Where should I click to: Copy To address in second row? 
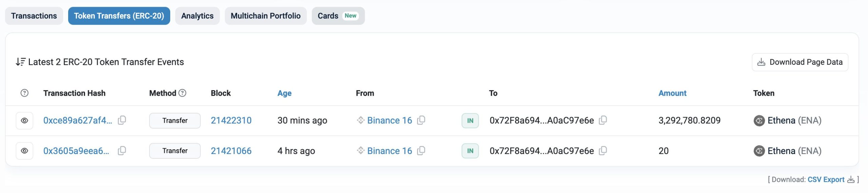603,151
